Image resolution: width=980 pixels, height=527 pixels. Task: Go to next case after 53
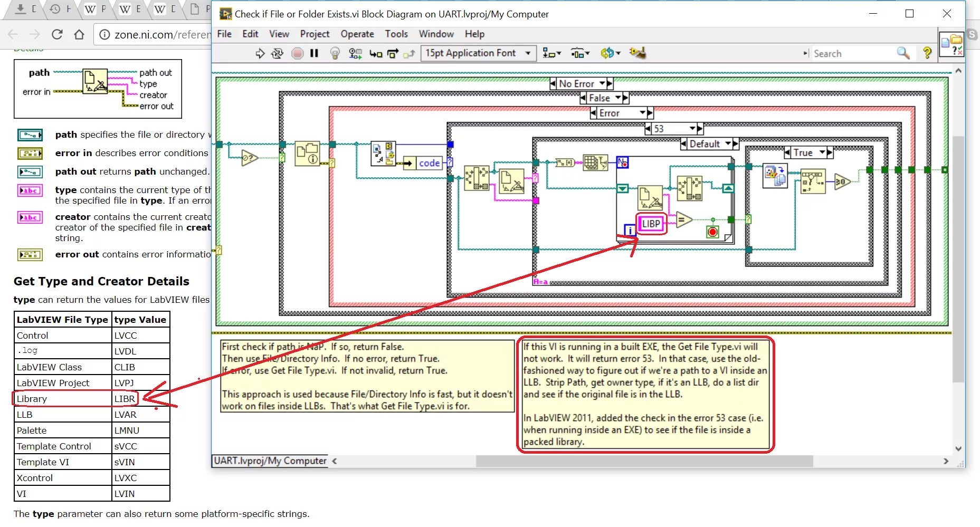click(x=700, y=128)
